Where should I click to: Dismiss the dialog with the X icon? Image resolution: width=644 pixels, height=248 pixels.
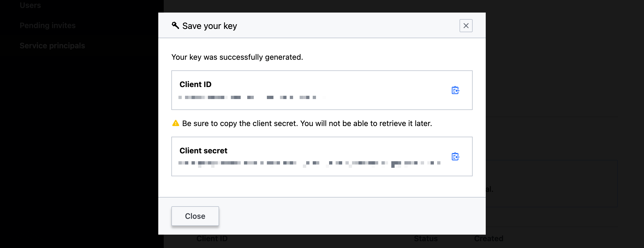click(x=466, y=26)
